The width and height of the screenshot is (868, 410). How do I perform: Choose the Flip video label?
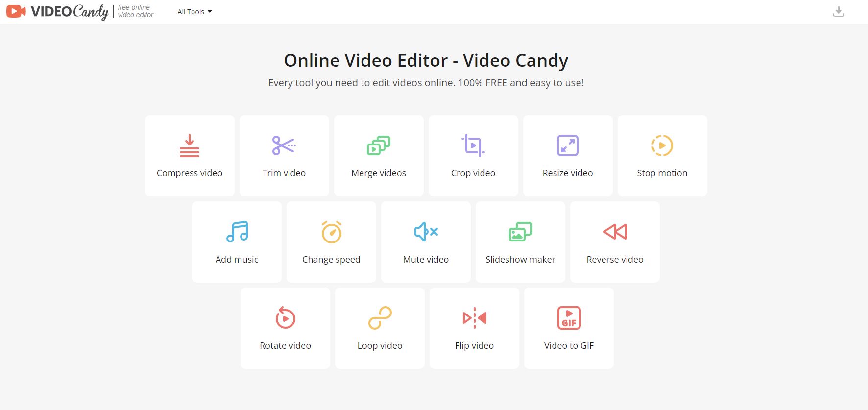tap(475, 346)
